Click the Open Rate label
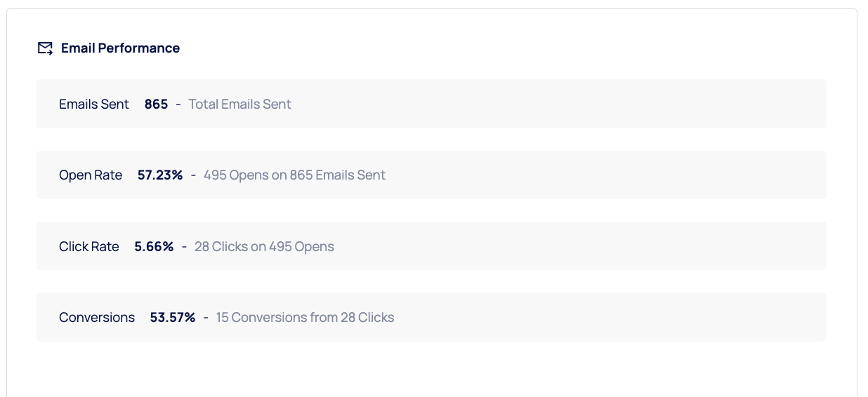Screen dimensions: 868x397 [91, 175]
